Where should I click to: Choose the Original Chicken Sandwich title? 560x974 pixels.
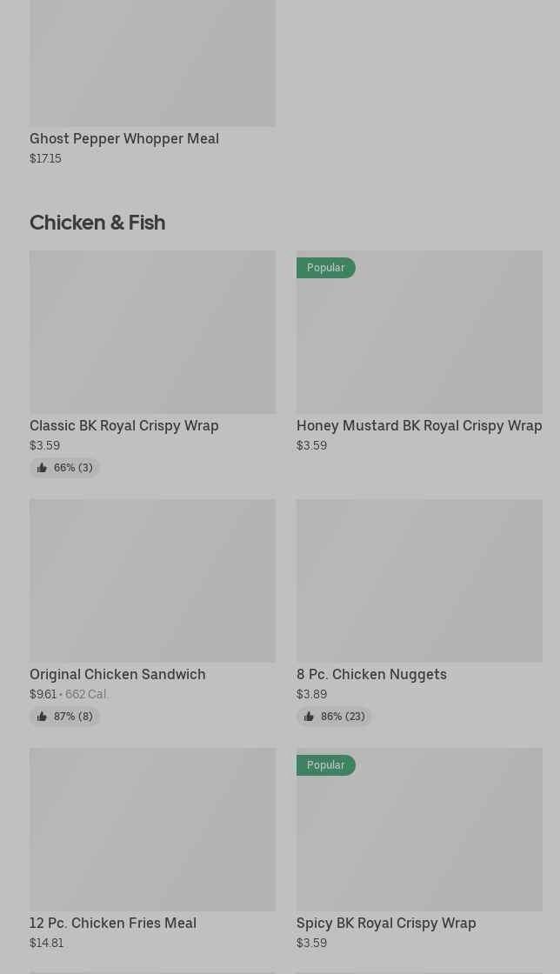coord(117,674)
